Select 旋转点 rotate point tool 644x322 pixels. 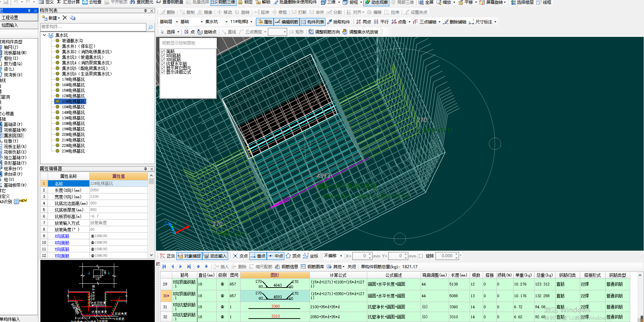click(207, 32)
